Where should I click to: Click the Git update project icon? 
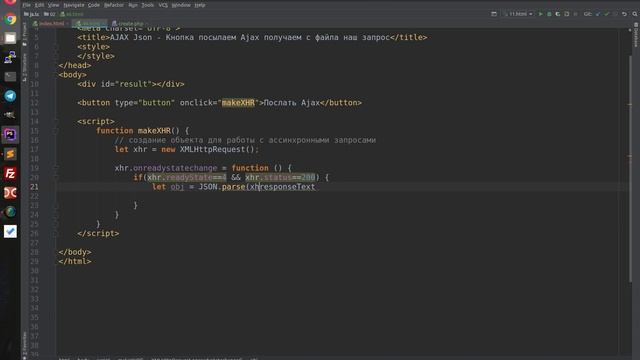(598, 14)
